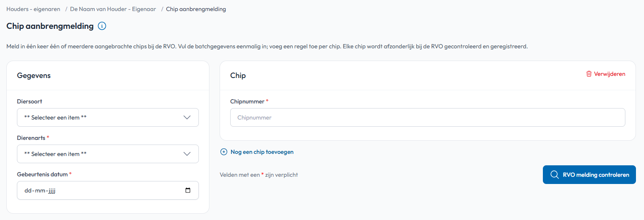Click the Dierenarts field label
644x220 pixels.
pyautogui.click(x=33, y=138)
